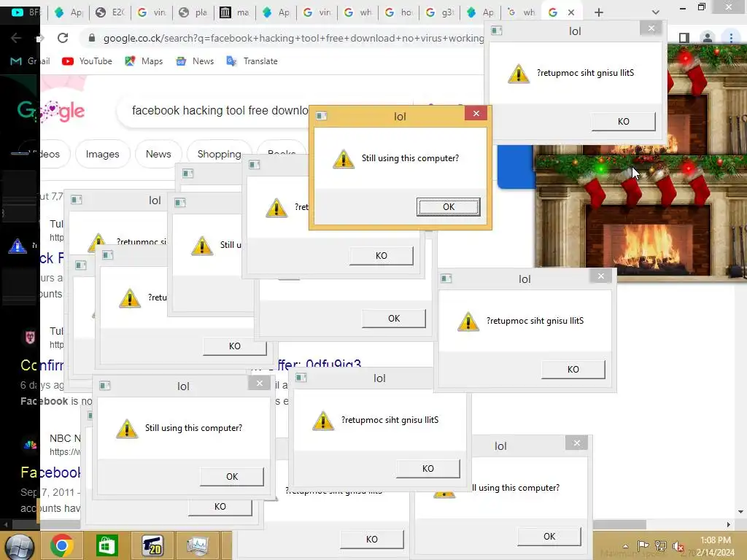Click the KO button overlapping the taskbar
Screen dimensions: 747x560
point(371,539)
